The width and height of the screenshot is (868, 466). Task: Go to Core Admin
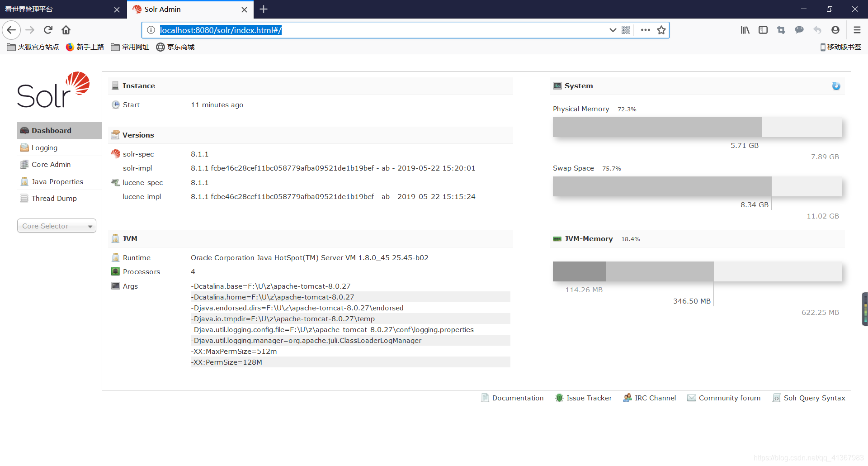pyautogui.click(x=59, y=164)
